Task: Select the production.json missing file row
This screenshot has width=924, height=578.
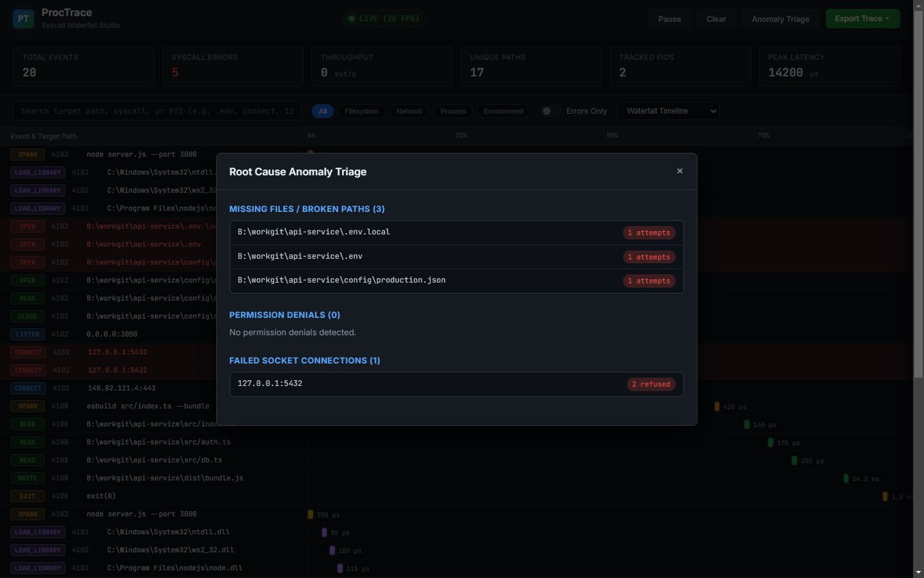Action: (456, 281)
